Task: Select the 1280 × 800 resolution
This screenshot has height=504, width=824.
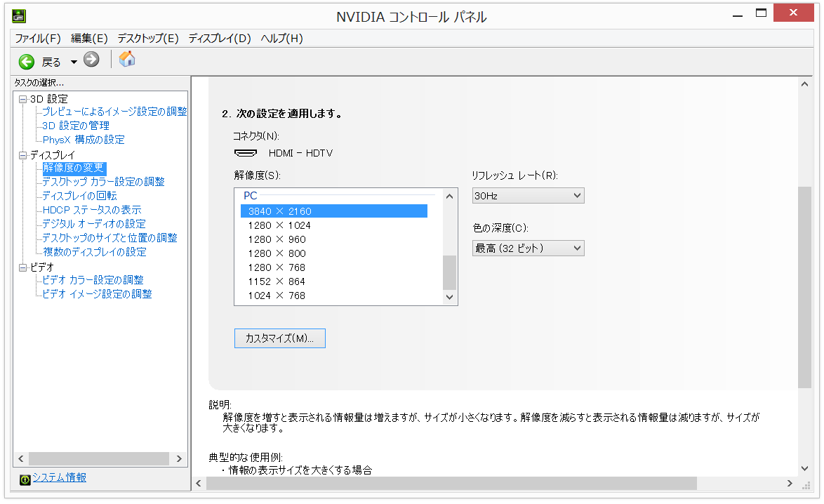Action: [277, 253]
